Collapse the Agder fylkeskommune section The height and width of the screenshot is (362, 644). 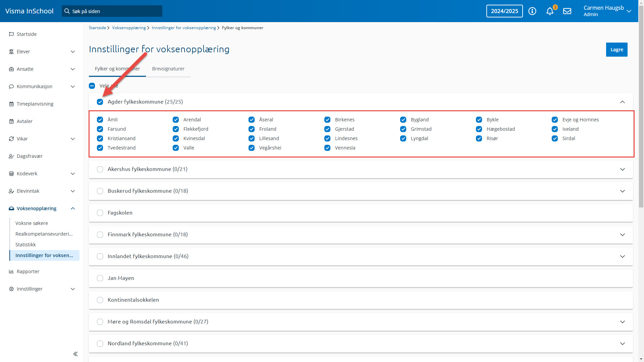622,102
